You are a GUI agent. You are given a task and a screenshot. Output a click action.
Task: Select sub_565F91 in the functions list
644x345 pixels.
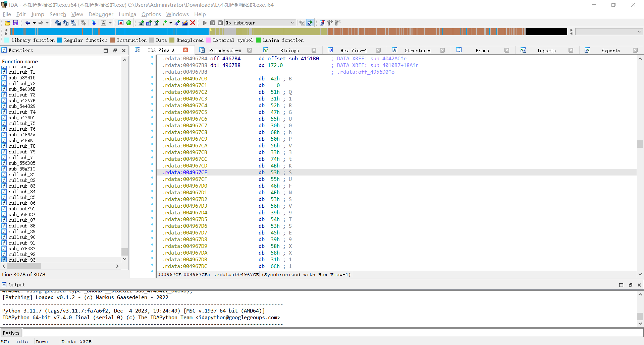pos(22,209)
